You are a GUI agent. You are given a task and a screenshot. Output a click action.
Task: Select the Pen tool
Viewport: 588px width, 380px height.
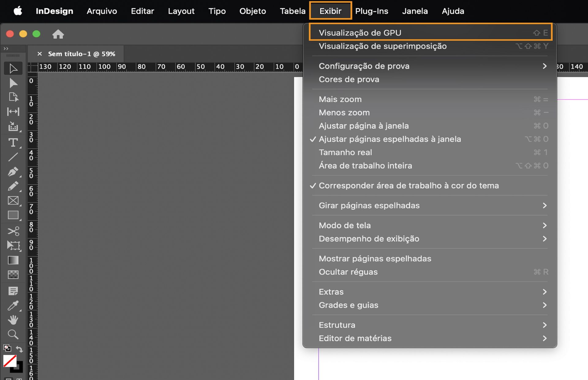coord(13,172)
